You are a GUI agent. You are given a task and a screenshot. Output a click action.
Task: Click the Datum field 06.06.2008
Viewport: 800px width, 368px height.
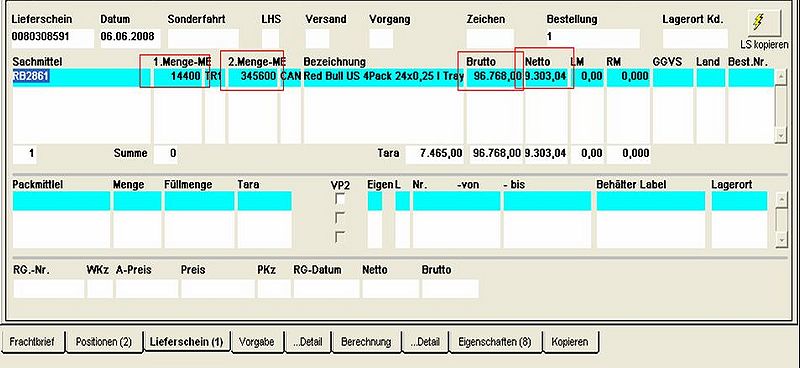(x=130, y=38)
